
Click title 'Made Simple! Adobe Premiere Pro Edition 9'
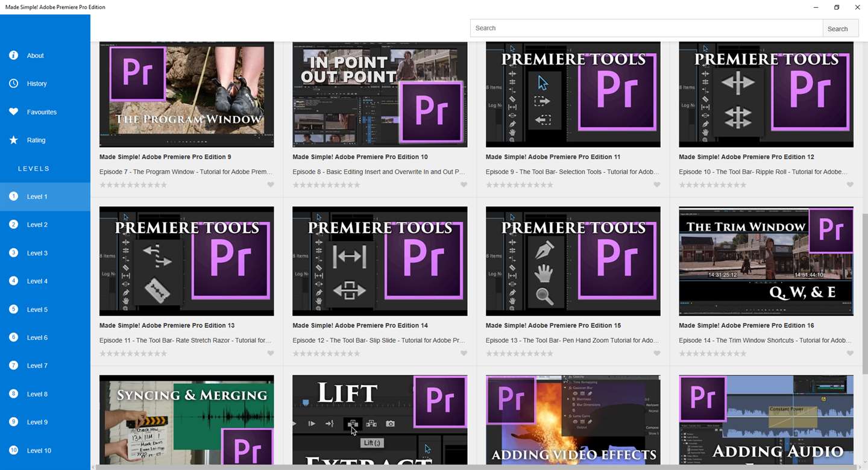pos(165,157)
